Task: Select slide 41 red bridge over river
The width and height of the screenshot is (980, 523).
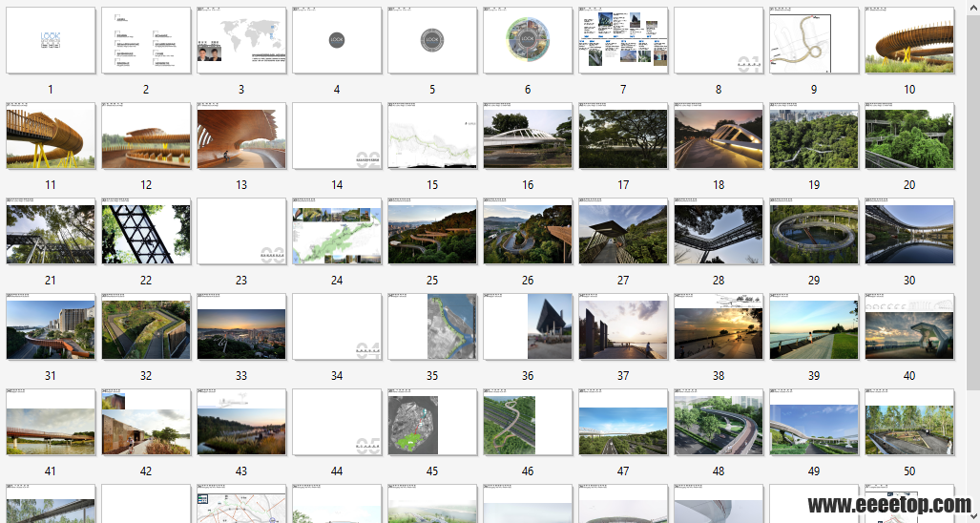Action: 51,423
